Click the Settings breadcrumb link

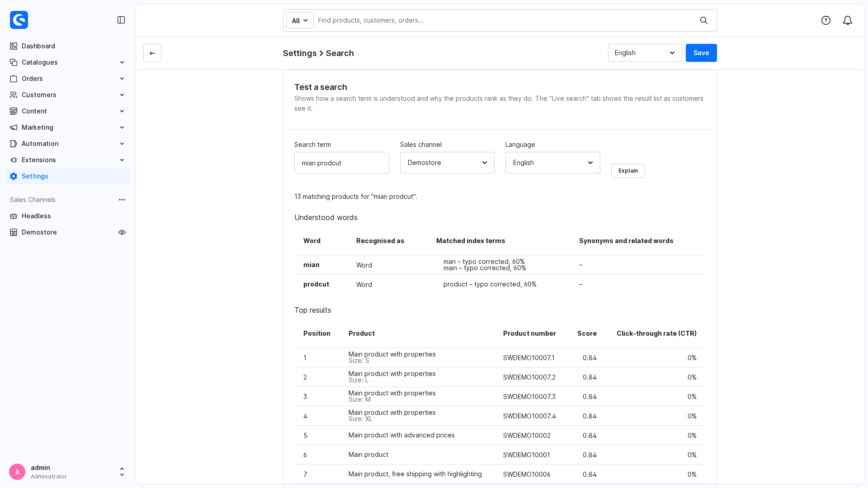pos(300,53)
